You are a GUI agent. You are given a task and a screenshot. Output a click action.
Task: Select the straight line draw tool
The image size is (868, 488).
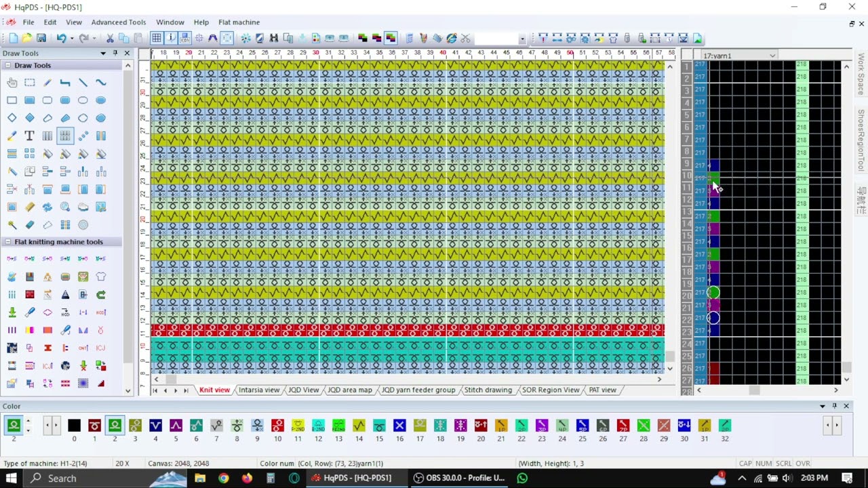coord(83,83)
